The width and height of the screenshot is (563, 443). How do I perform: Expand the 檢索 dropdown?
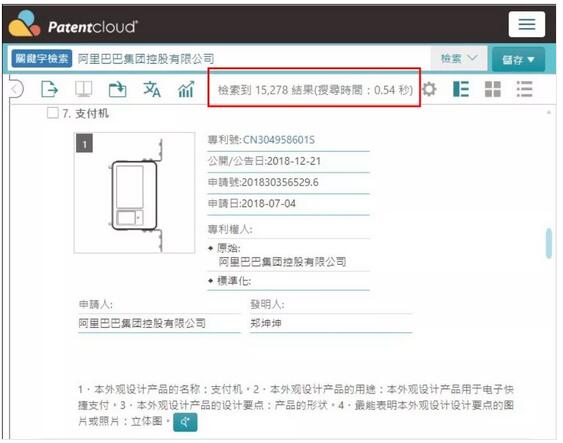click(x=459, y=58)
